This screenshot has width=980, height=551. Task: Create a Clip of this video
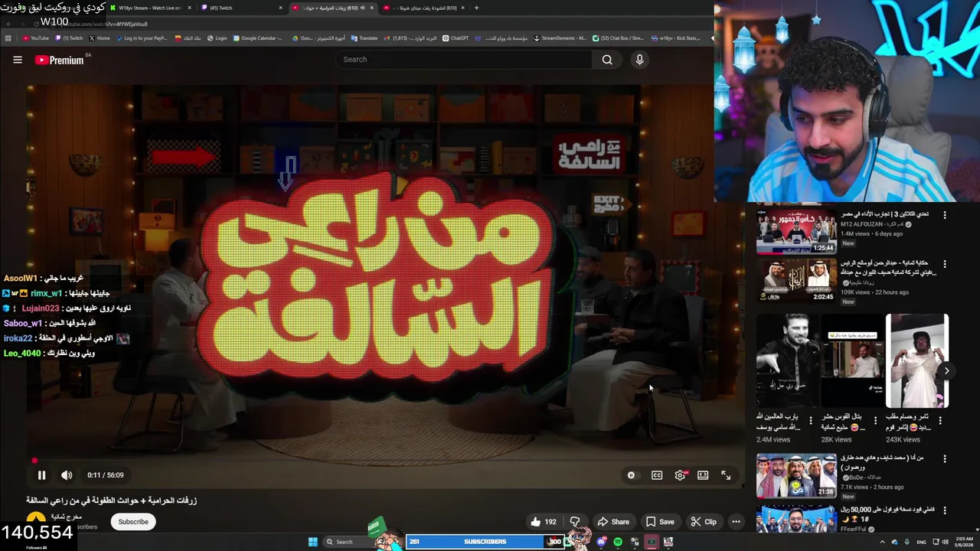click(704, 522)
